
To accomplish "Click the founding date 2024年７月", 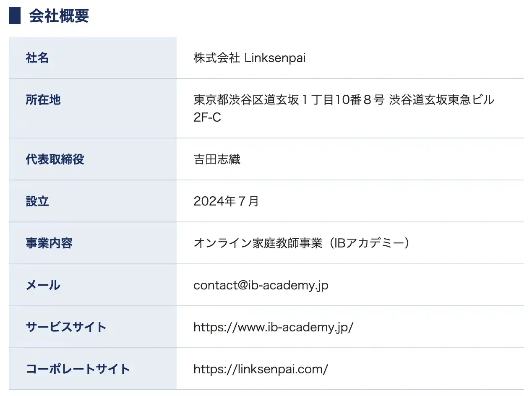I will pyautogui.click(x=226, y=201).
